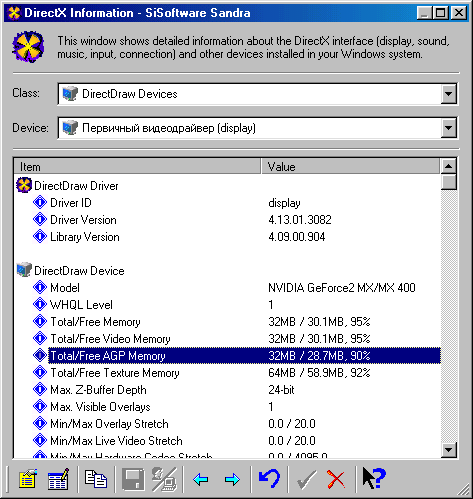This screenshot has height=499, width=473.
Task: Click the value 4.13.01.3082
Action: point(300,220)
